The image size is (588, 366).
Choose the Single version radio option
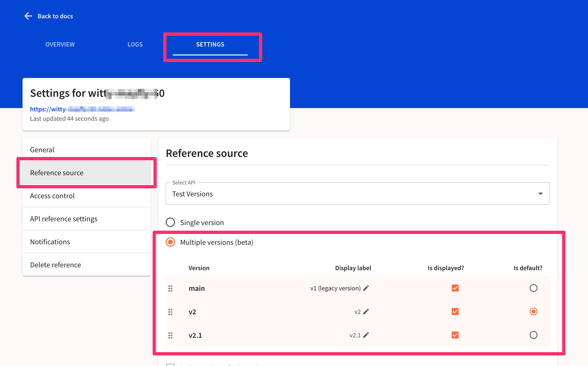click(170, 222)
